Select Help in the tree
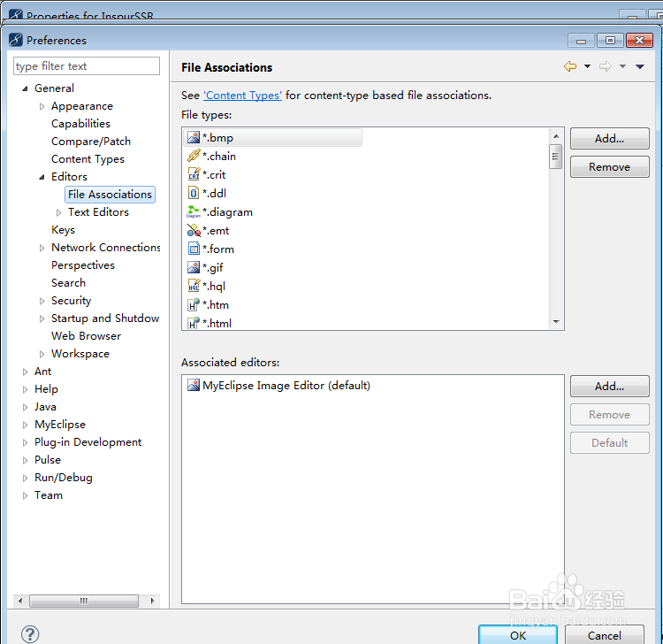Screen dimensions: 663x644 click(47, 389)
